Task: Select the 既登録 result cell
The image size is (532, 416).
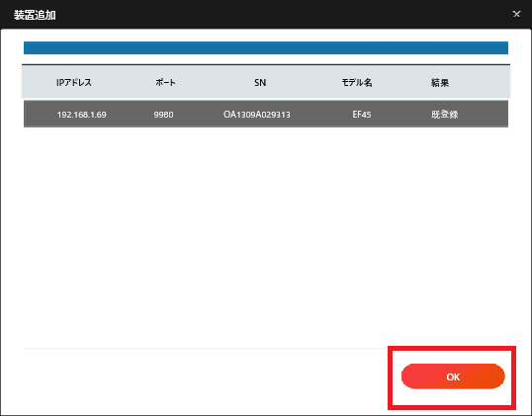Action: (445, 115)
